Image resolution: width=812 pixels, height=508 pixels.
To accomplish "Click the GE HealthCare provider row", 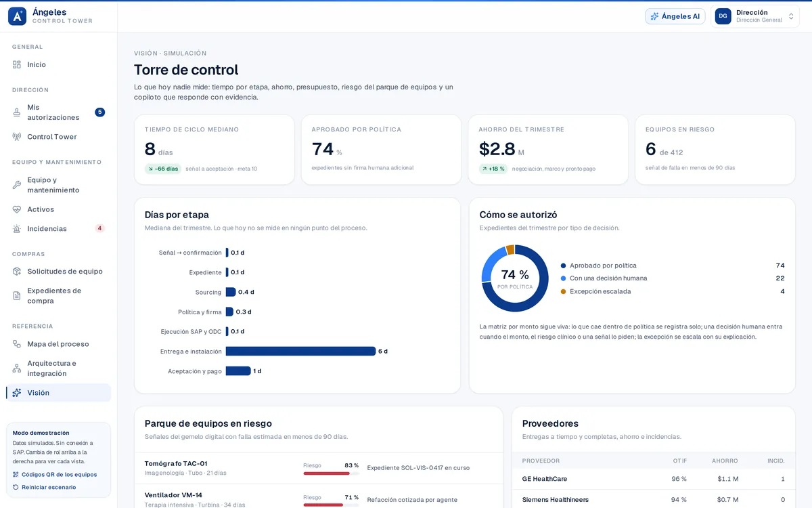I will (654, 479).
